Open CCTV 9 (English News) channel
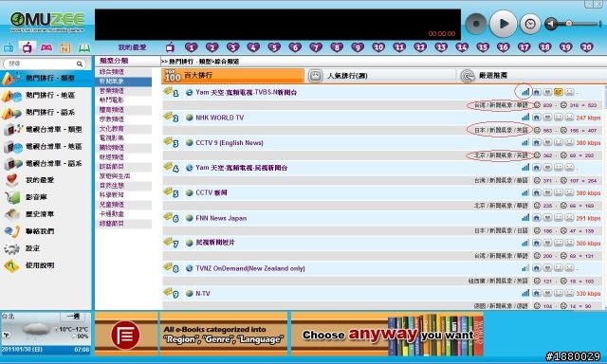This screenshot has width=607, height=364. tap(230, 143)
